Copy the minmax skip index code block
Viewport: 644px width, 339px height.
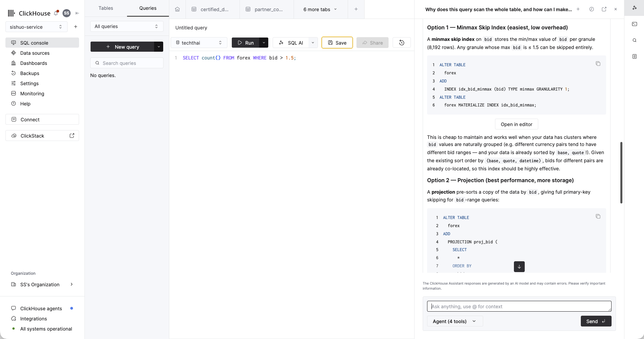598,64
